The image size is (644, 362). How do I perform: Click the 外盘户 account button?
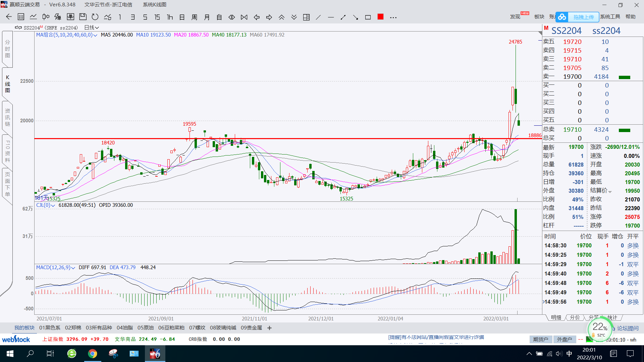pos(565,340)
